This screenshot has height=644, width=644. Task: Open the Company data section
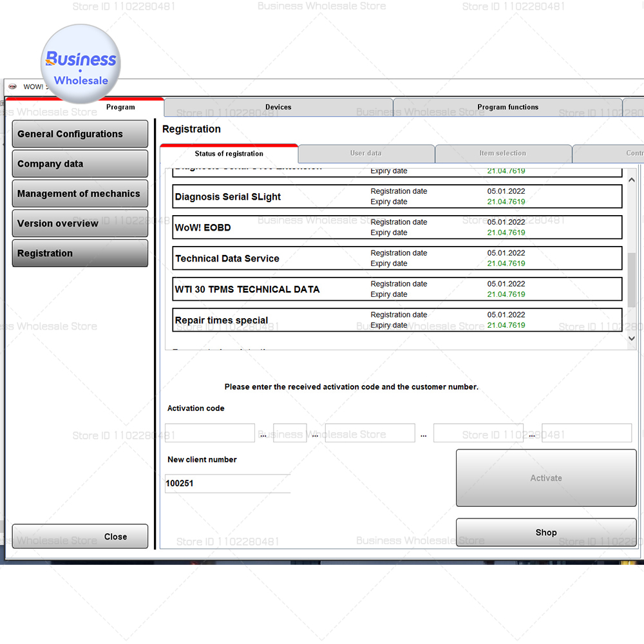(80, 164)
